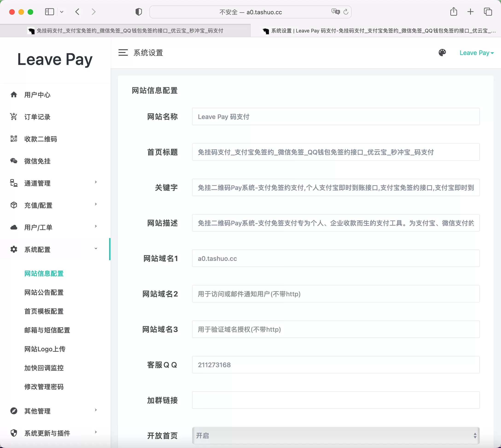Select 首页模板配置 submenu item

[x=44, y=311]
